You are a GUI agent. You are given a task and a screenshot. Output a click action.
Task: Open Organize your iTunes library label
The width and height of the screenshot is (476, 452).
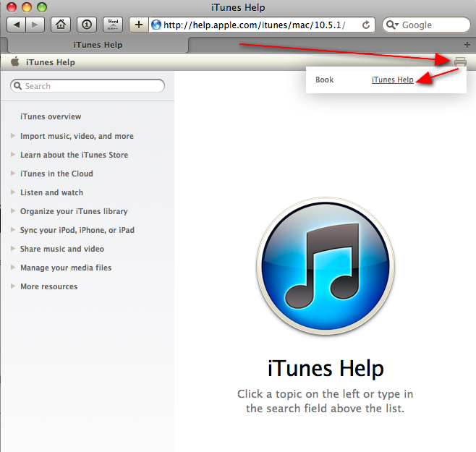(x=74, y=211)
